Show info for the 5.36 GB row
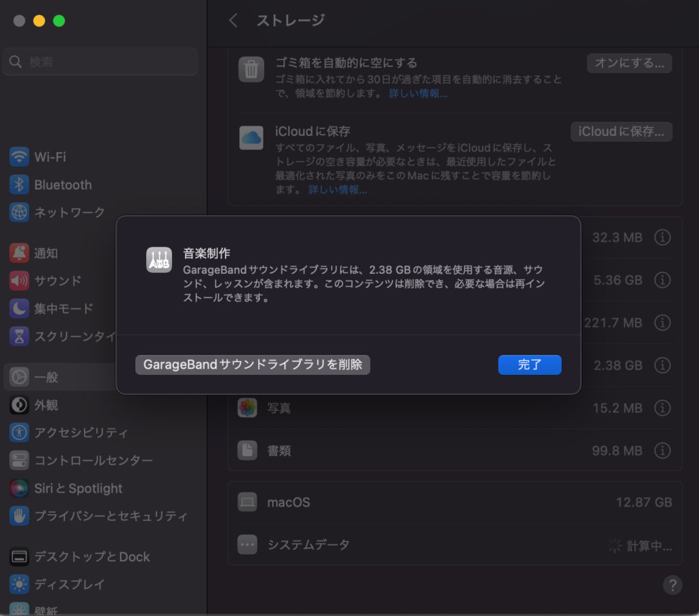The height and width of the screenshot is (616, 699). (662, 280)
